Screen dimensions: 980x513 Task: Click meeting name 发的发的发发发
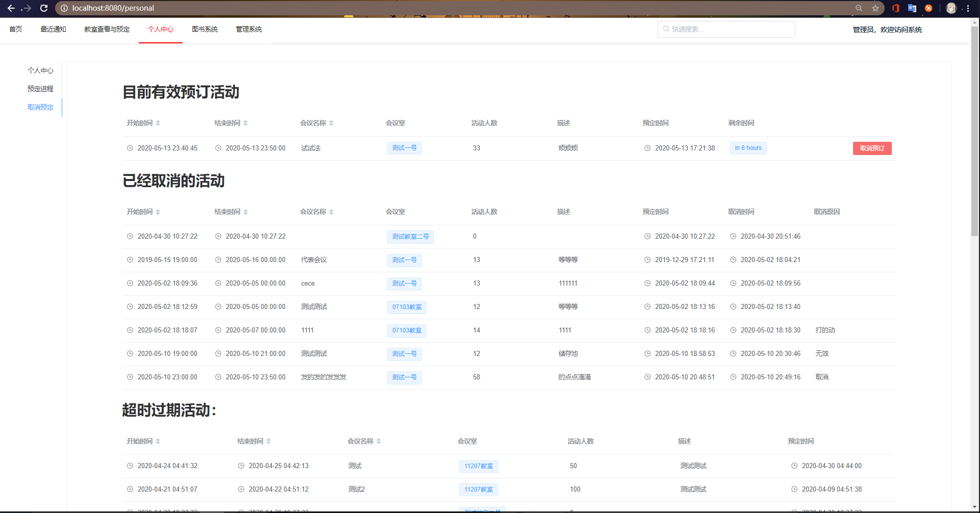coord(323,377)
